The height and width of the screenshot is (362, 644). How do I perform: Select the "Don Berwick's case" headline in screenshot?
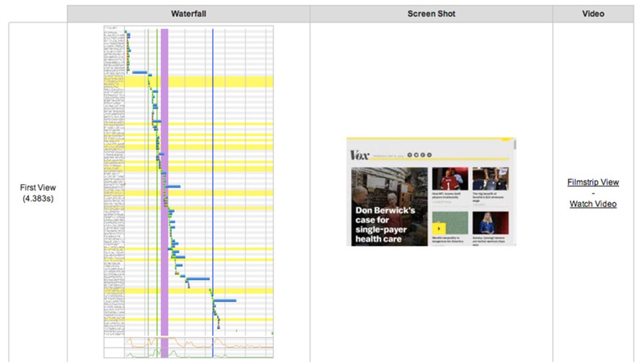385,224
